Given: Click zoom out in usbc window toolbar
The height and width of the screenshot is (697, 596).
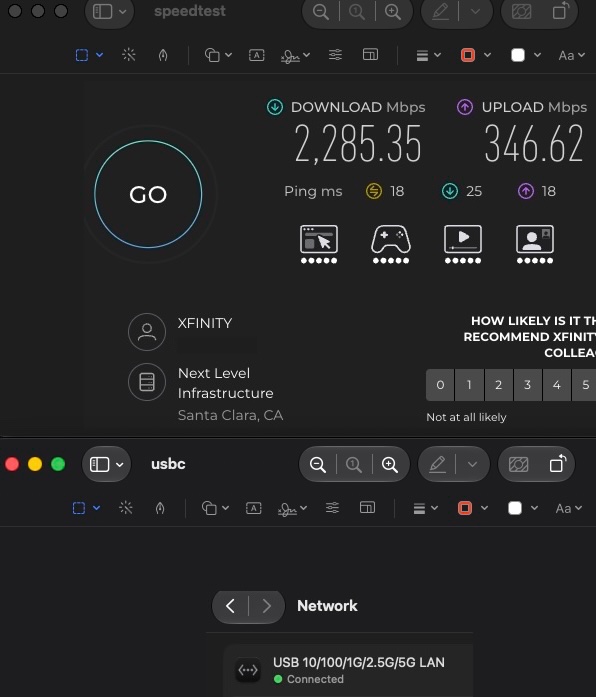Looking at the screenshot, I should coord(318,465).
